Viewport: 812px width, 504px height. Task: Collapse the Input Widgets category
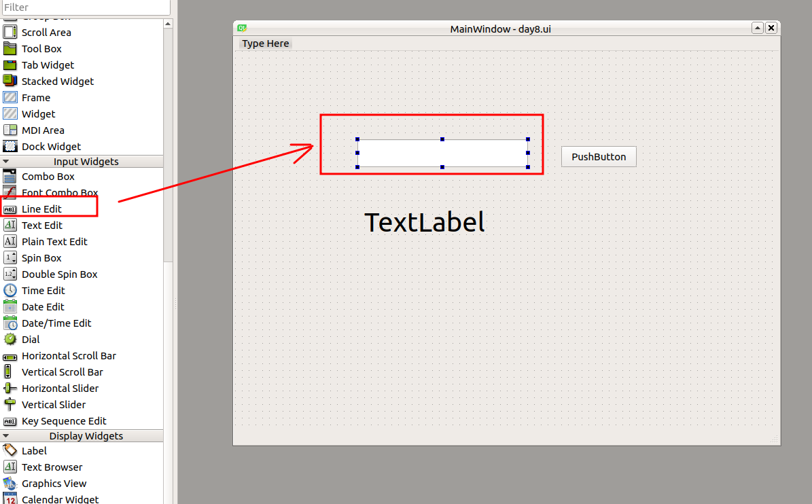6,162
